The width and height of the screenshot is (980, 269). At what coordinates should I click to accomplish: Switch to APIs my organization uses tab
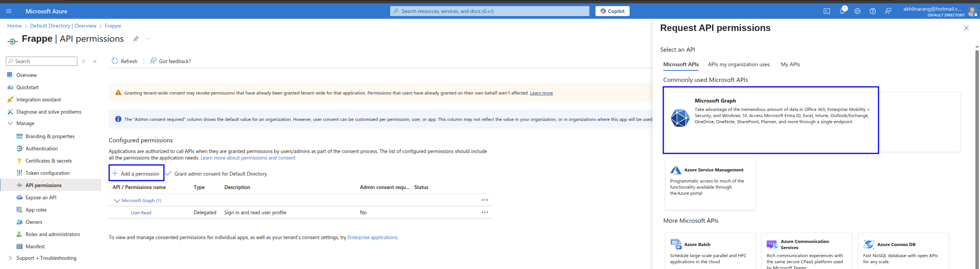739,64
